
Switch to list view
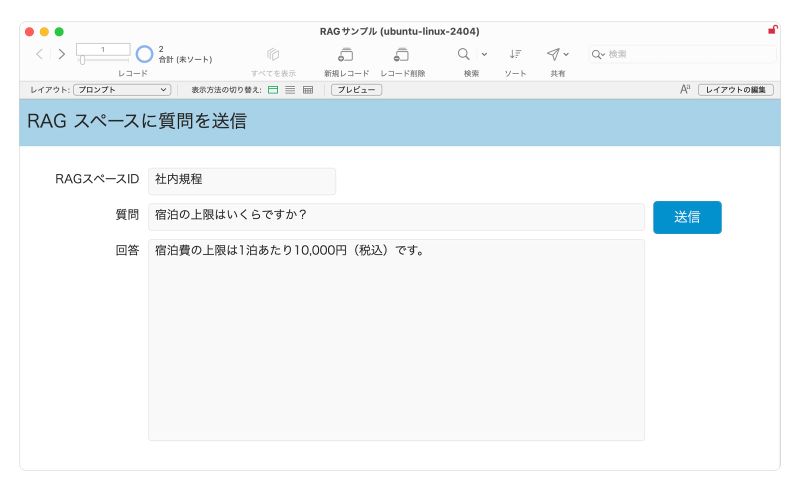[290, 90]
